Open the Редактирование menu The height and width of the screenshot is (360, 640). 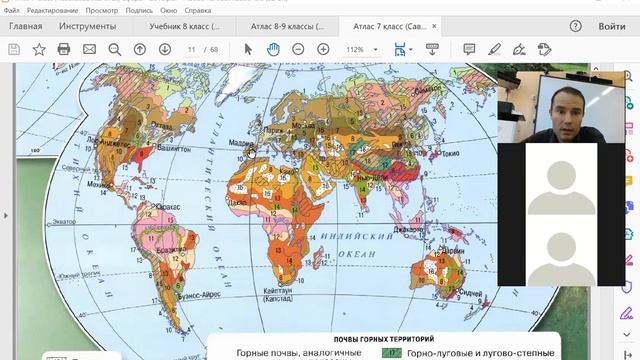[52, 10]
